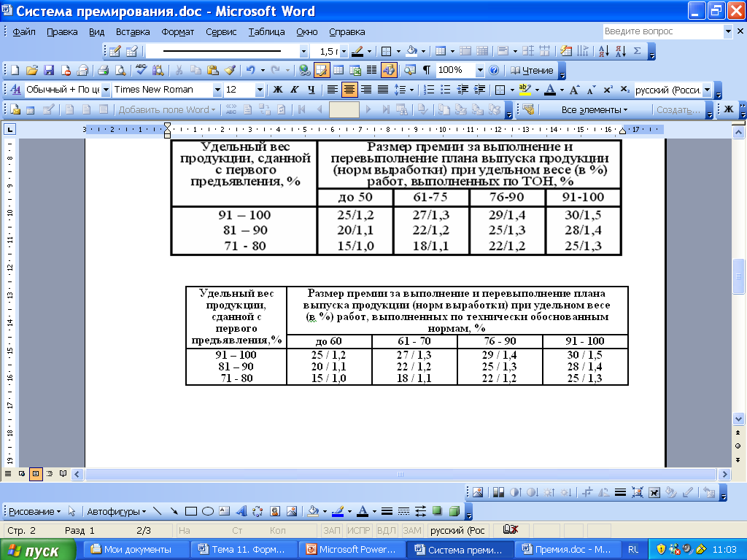Toggle center alignment
Viewport: 747px width, 560px height.
[x=349, y=90]
